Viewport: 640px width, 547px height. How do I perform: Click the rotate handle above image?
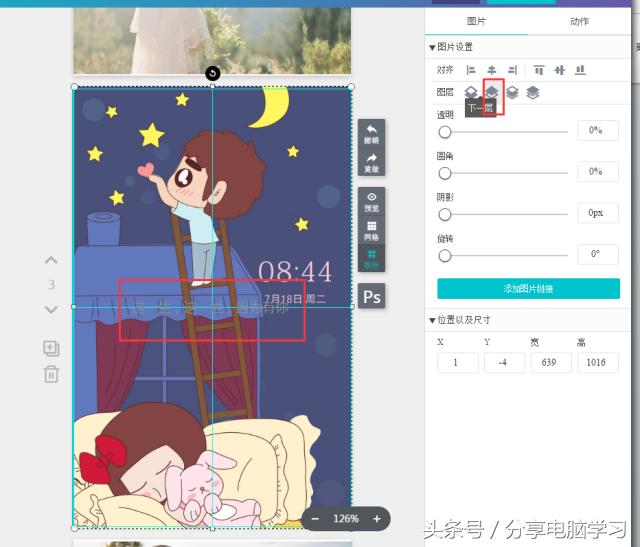[x=212, y=73]
